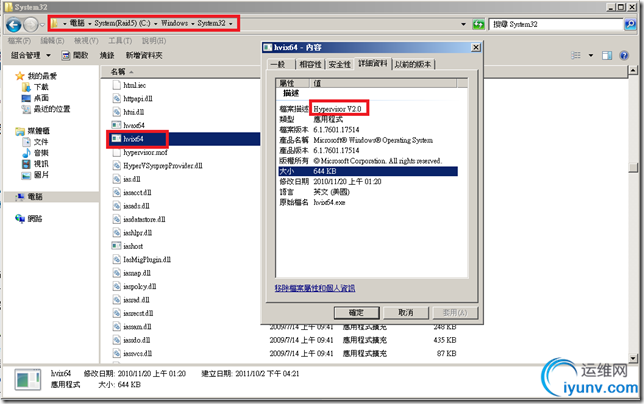Click the search magnifier icon
Screen dimensions: 644x404
pos(630,24)
